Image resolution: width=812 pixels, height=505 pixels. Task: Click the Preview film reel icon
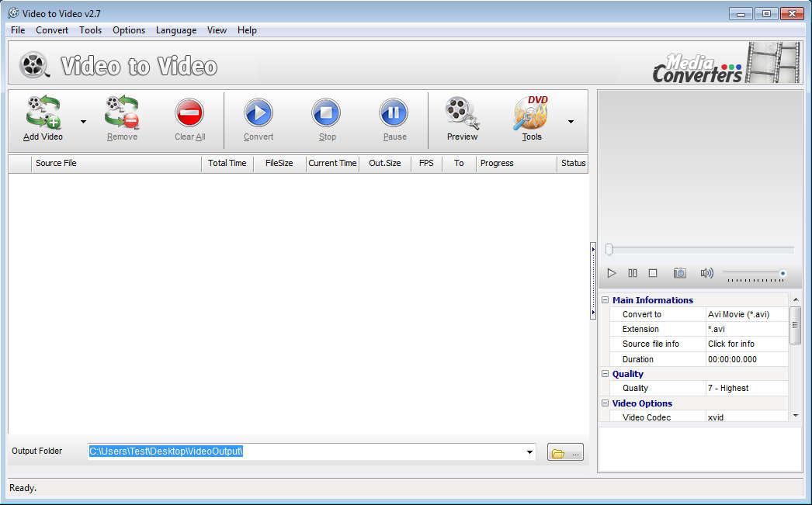[x=462, y=114]
